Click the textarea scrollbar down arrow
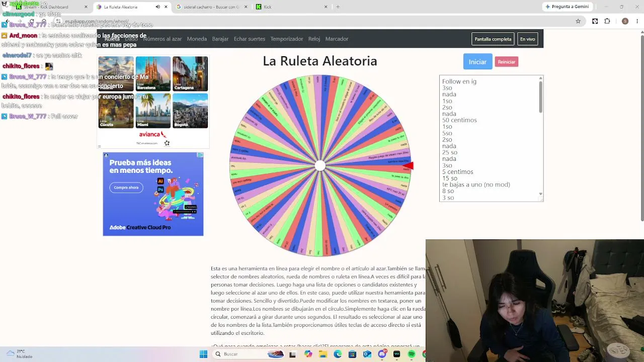 coord(541,194)
